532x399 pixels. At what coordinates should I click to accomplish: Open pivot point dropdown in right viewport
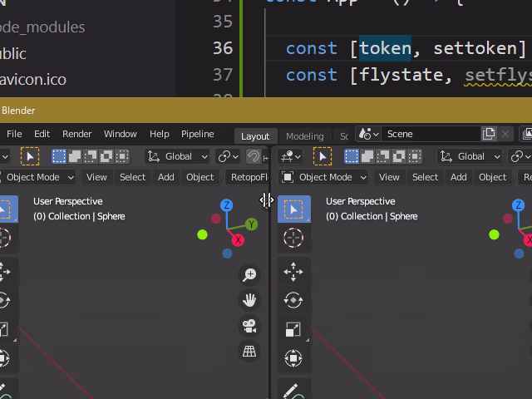coord(520,156)
